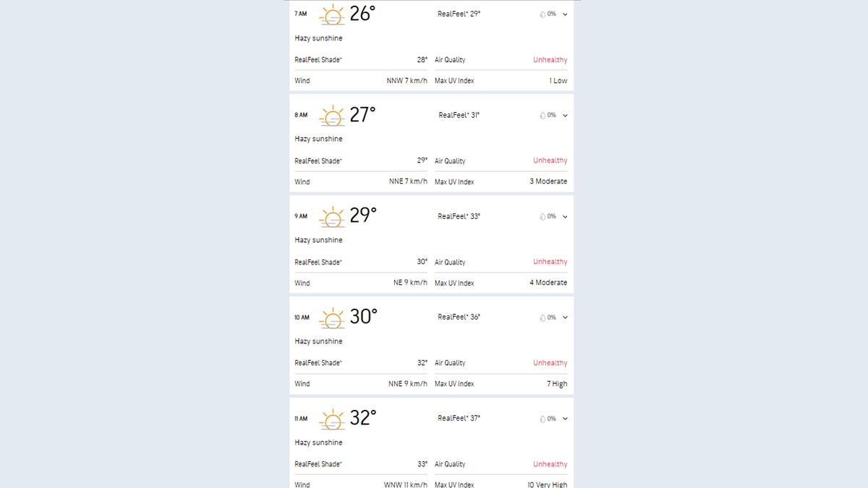Viewport: 868px width, 488px height.
Task: Collapse the 8 AM forecast card chevron
Action: pos(565,116)
